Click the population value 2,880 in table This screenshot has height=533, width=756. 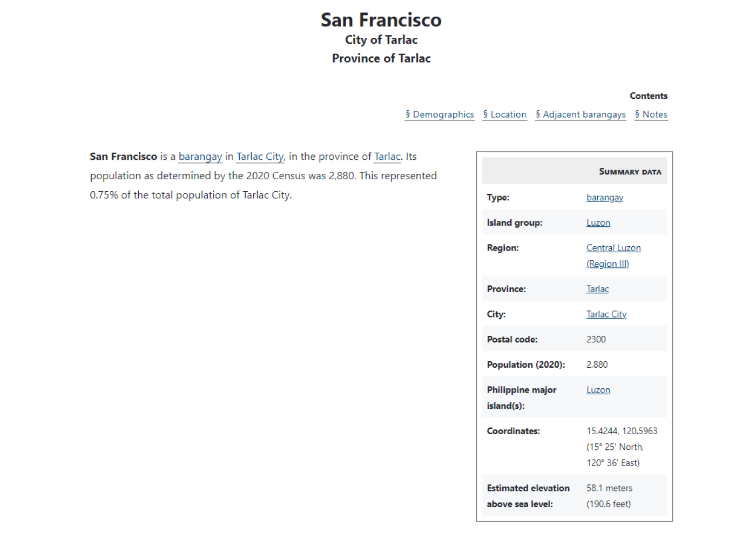pos(597,365)
